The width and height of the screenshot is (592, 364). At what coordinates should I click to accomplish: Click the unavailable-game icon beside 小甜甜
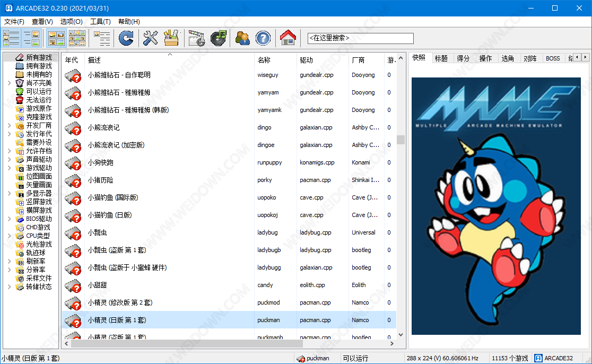[73, 285]
